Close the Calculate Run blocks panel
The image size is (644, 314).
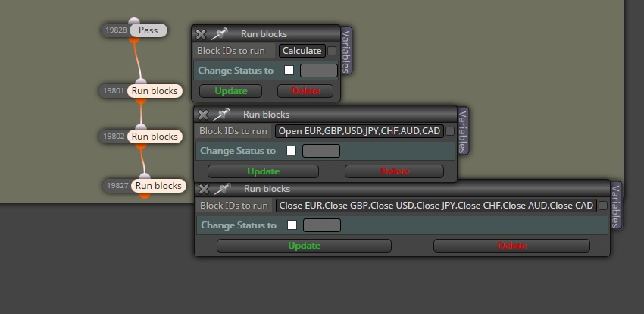coord(201,35)
